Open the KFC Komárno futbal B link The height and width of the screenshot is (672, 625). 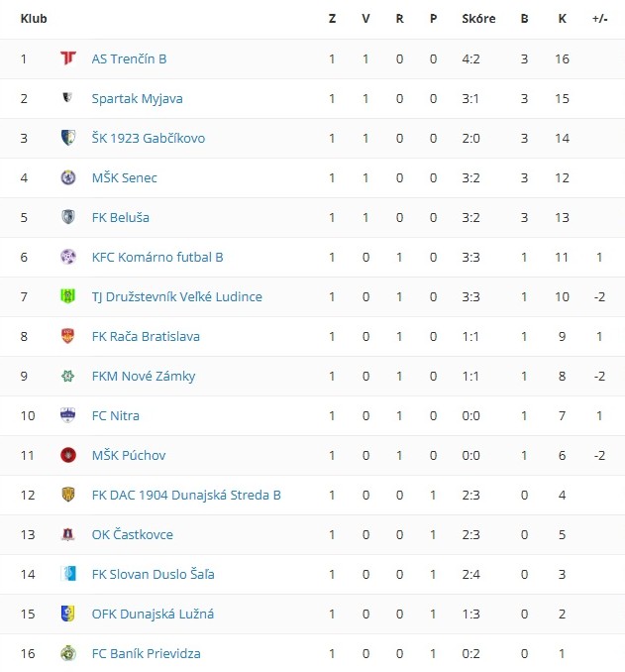coord(157,257)
